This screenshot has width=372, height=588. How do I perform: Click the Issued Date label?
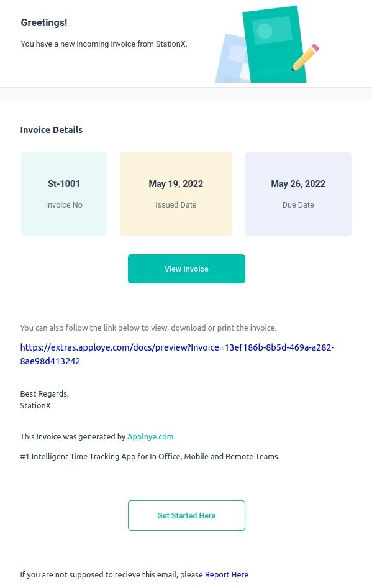176,204
